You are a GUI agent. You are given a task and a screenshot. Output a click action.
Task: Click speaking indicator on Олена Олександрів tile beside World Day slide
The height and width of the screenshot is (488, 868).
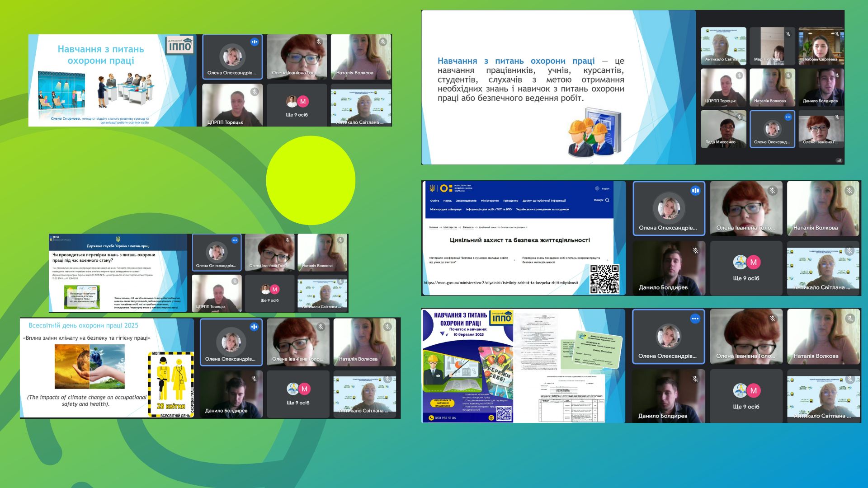255,326
